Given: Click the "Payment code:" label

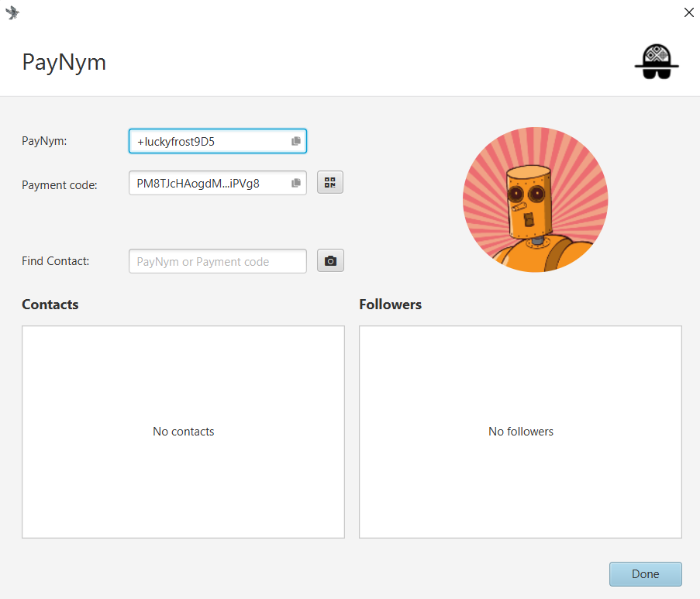Looking at the screenshot, I should pyautogui.click(x=60, y=185).
